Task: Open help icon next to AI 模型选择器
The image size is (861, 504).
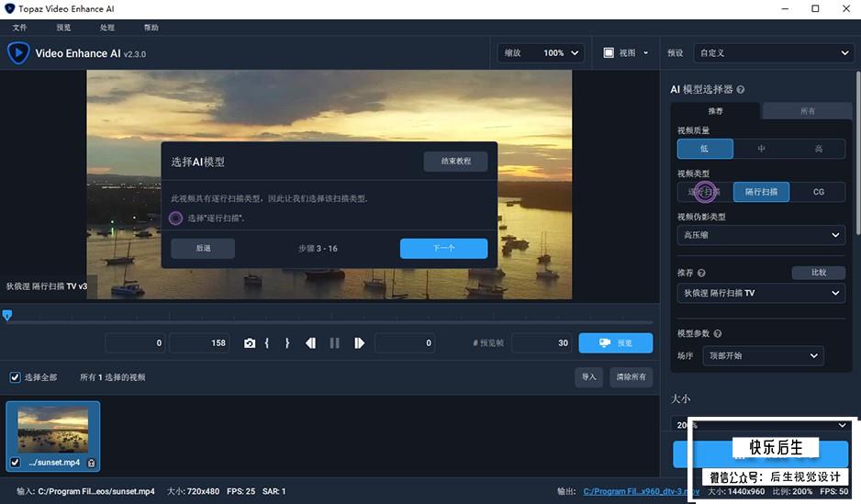Action: (740, 89)
